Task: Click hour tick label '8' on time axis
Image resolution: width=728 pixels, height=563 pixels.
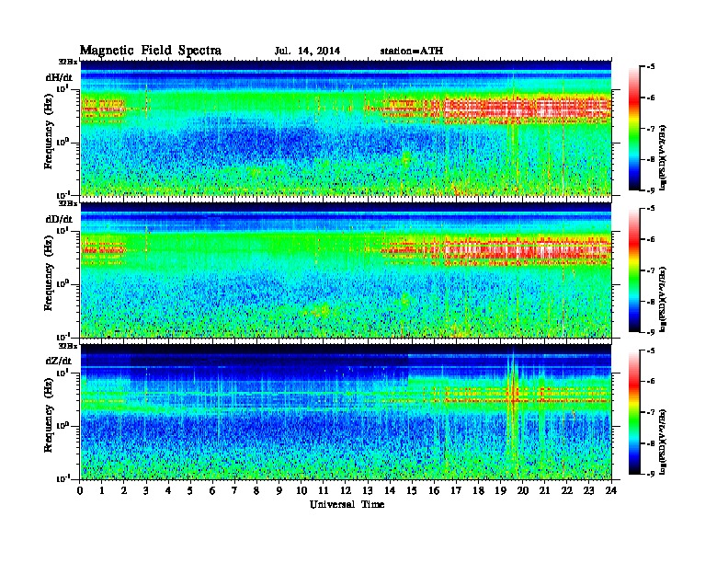Action: click(x=257, y=490)
